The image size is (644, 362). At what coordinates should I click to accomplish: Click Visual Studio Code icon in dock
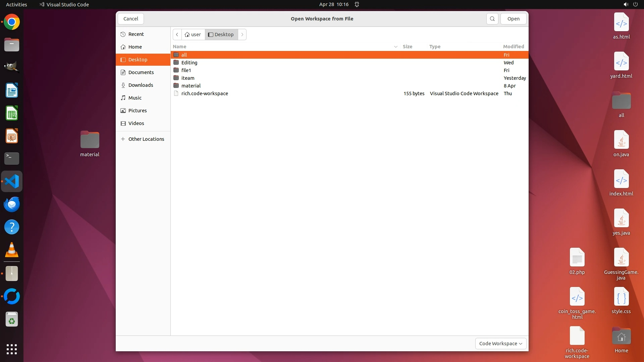pyautogui.click(x=12, y=182)
